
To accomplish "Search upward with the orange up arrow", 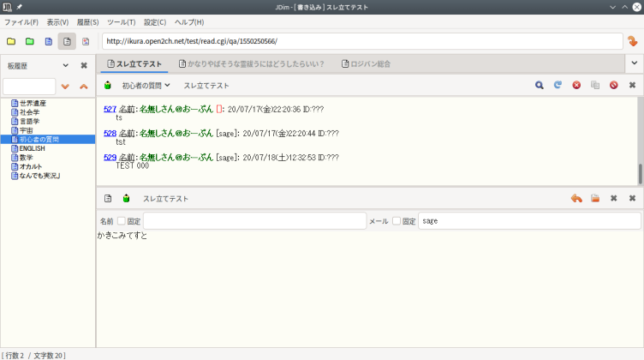I will (x=83, y=87).
